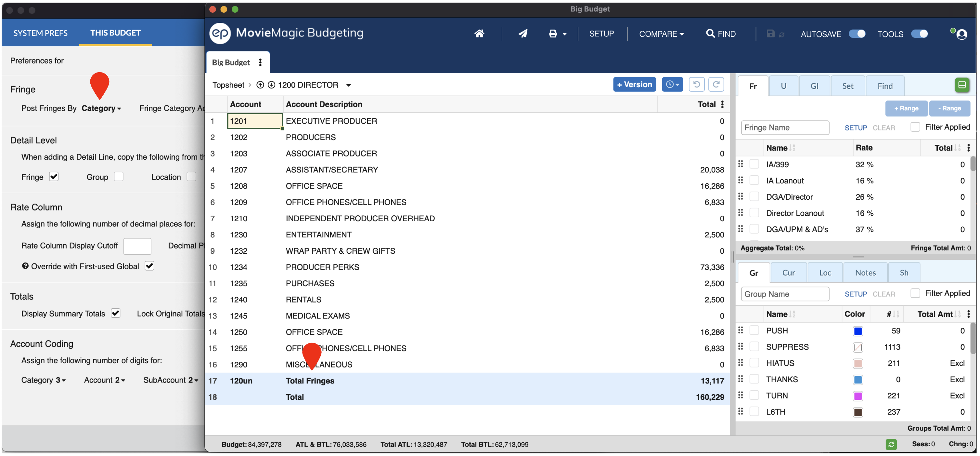Select the DGA/Director fringe checkbox
Screen dimensions: 980x456
pos(754,196)
